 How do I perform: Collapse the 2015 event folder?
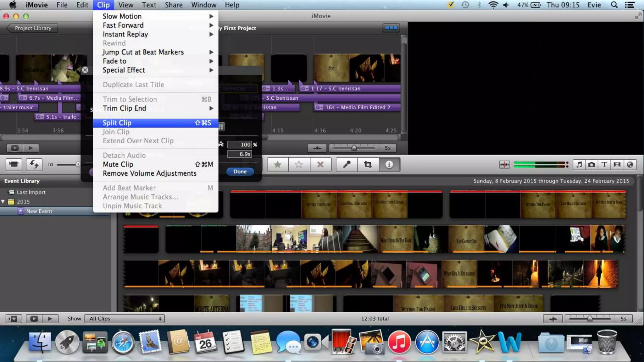coord(3,202)
